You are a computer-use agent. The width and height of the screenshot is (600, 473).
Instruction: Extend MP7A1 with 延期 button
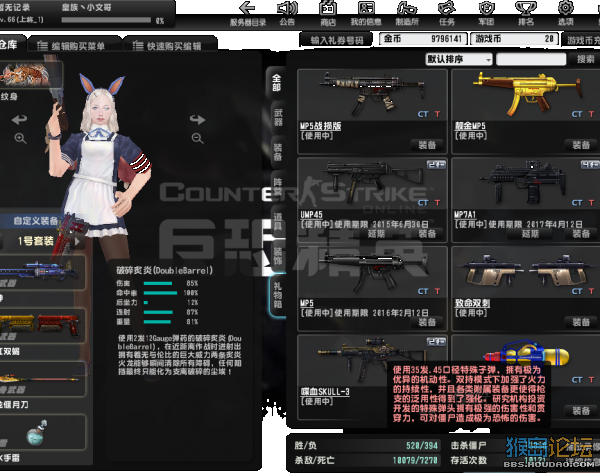click(530, 233)
